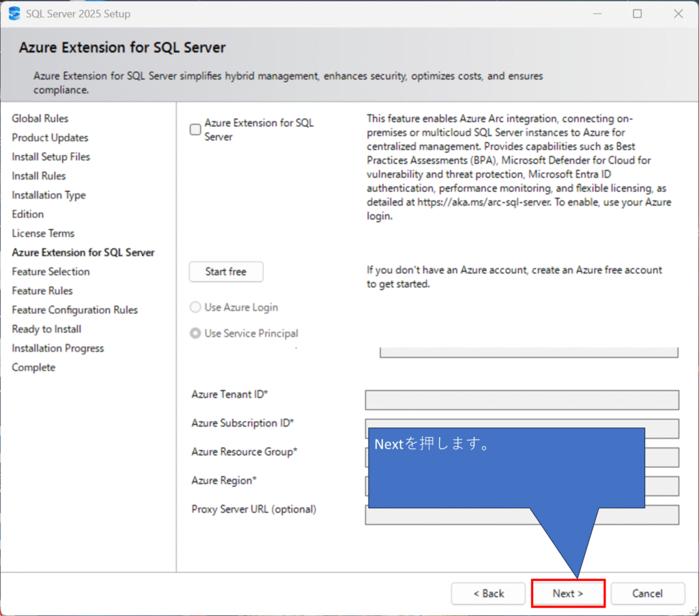This screenshot has height=616, width=699.
Task: Close the SQL Server 2025 Setup window
Action: 678,14
